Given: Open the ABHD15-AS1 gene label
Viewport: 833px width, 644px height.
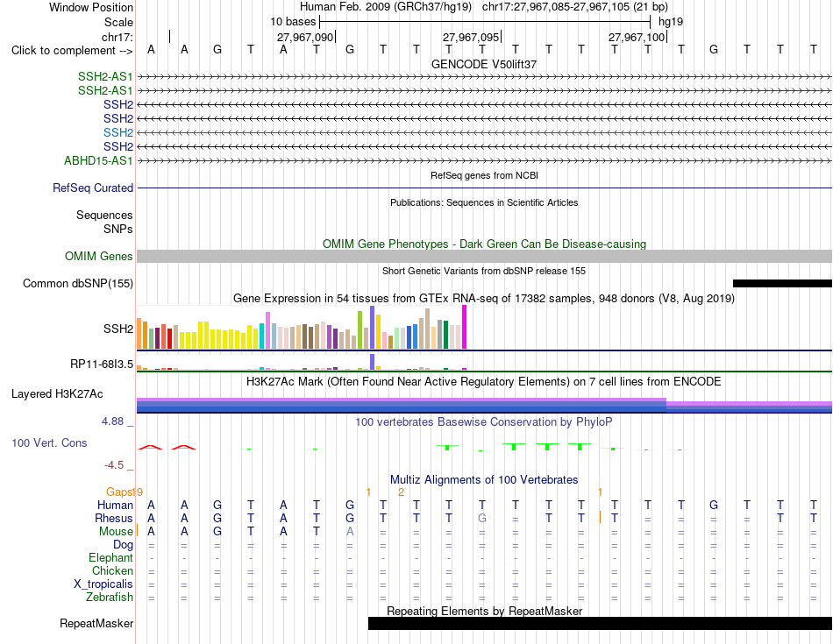Looking at the screenshot, I should 98,160.
